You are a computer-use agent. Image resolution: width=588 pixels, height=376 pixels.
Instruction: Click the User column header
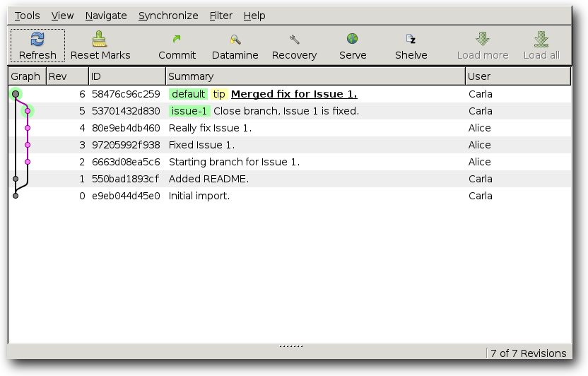point(518,76)
